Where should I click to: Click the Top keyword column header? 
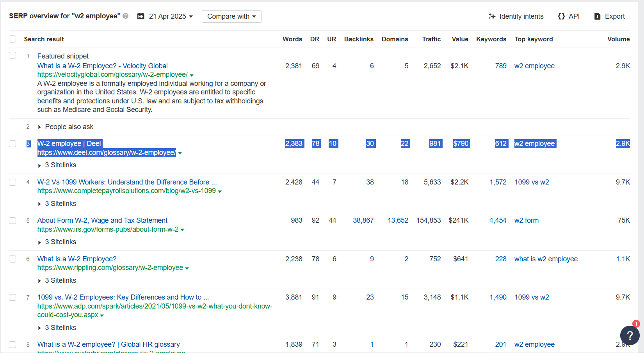[x=534, y=39]
